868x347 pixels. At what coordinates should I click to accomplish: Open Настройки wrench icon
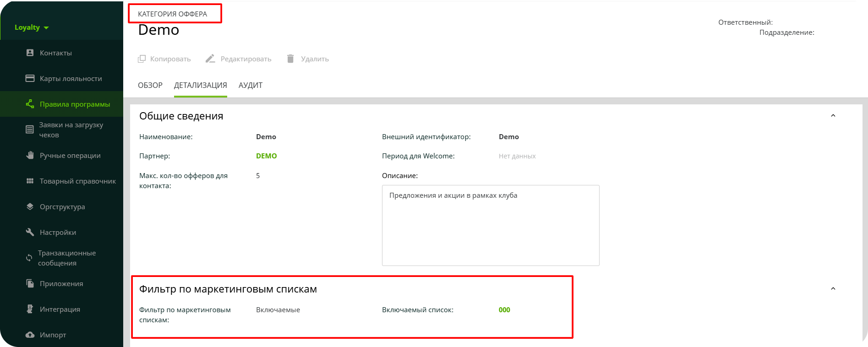tap(30, 232)
